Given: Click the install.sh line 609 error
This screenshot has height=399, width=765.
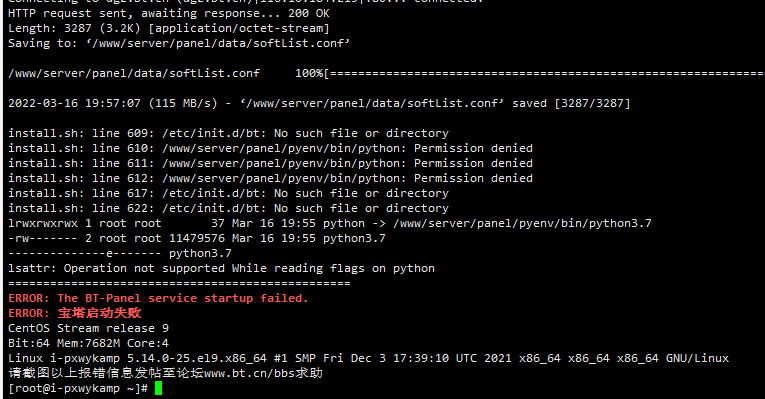Looking at the screenshot, I should click(228, 133).
